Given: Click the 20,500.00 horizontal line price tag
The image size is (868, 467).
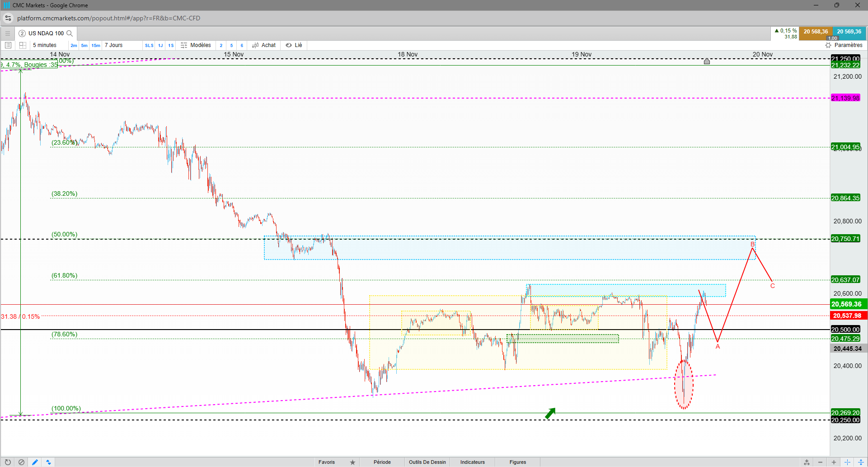Looking at the screenshot, I should point(845,330).
